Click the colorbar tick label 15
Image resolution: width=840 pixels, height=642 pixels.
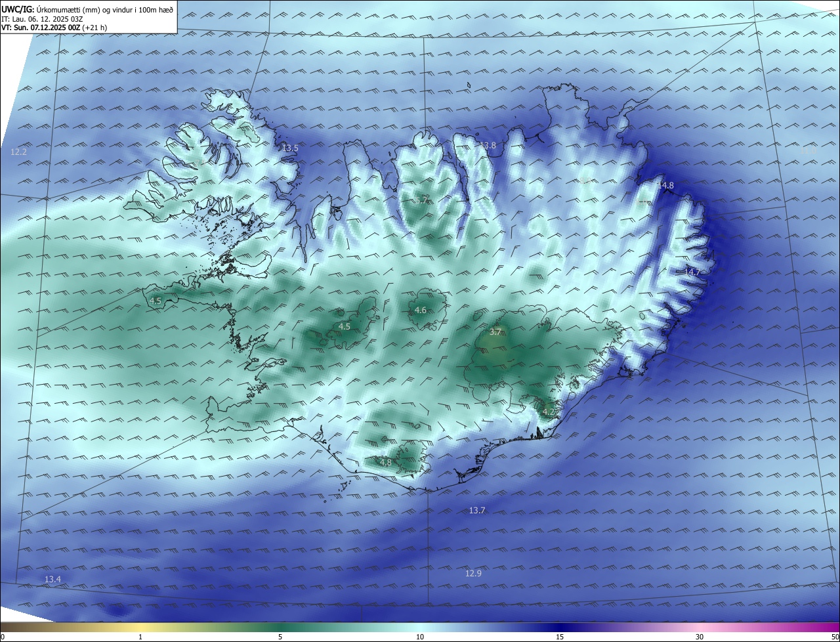coord(560,637)
